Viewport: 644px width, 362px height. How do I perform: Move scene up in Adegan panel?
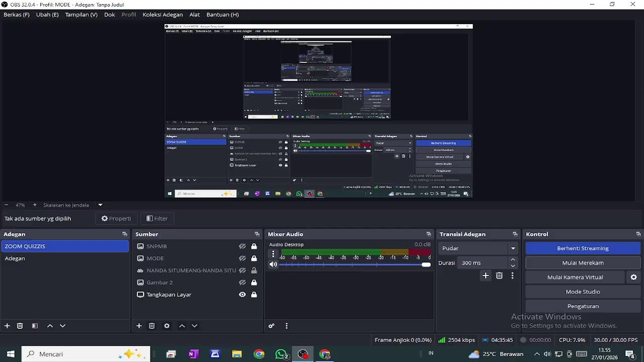click(x=50, y=326)
